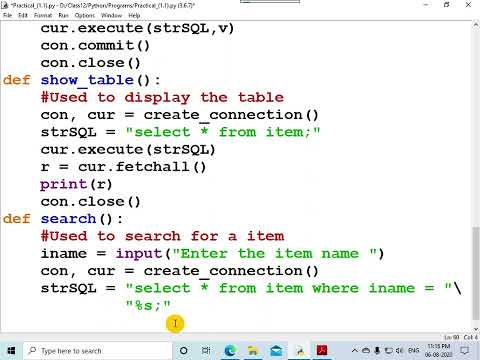Switch to the Python IDLE taskbar icon

300,351
